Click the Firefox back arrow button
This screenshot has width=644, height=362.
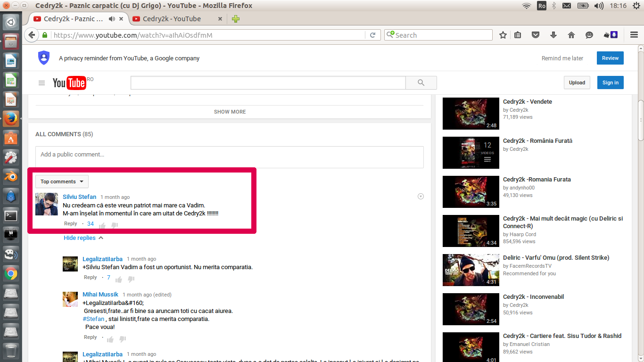coord(32,35)
